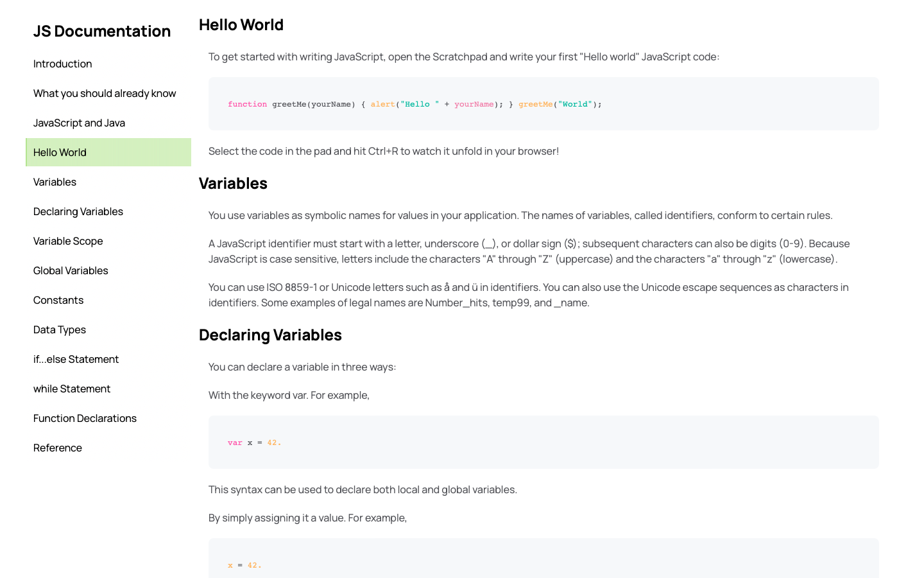
Task: Open Declaring Variables sidebar link
Action: pos(78,211)
